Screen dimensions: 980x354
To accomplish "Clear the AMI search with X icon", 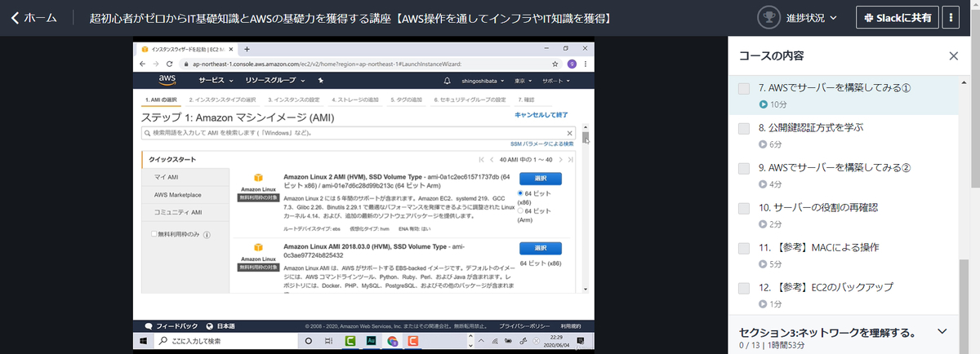I will (x=568, y=132).
